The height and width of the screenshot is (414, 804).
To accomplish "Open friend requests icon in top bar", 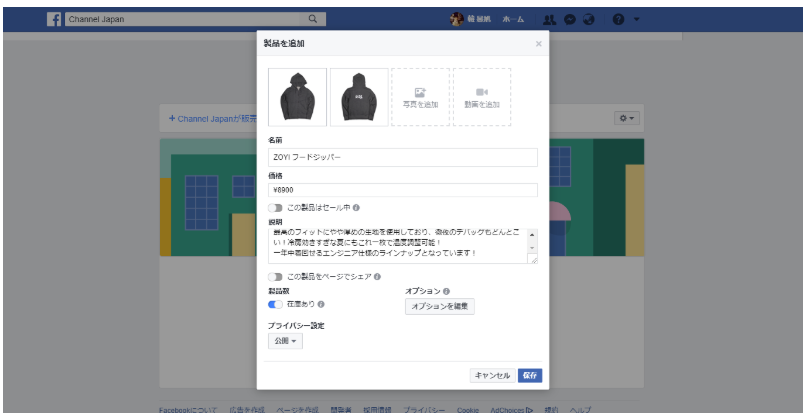I will 550,19.
